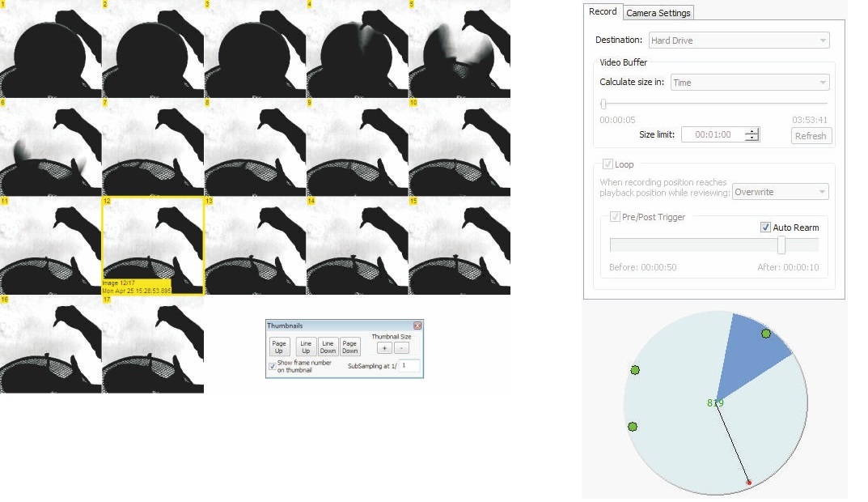
Task: Click the Size limit spinner arrows
Action: (752, 135)
